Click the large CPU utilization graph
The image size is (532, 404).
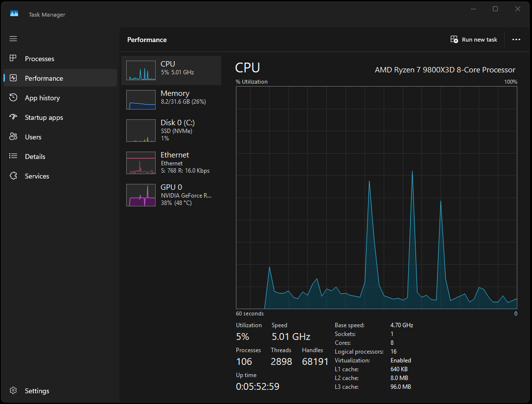pos(376,198)
